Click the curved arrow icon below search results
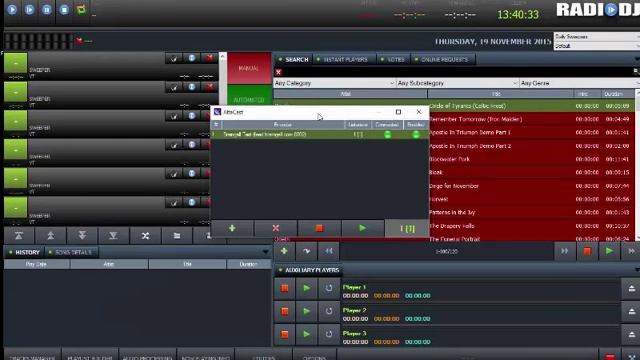640x360 pixels. click(x=306, y=251)
